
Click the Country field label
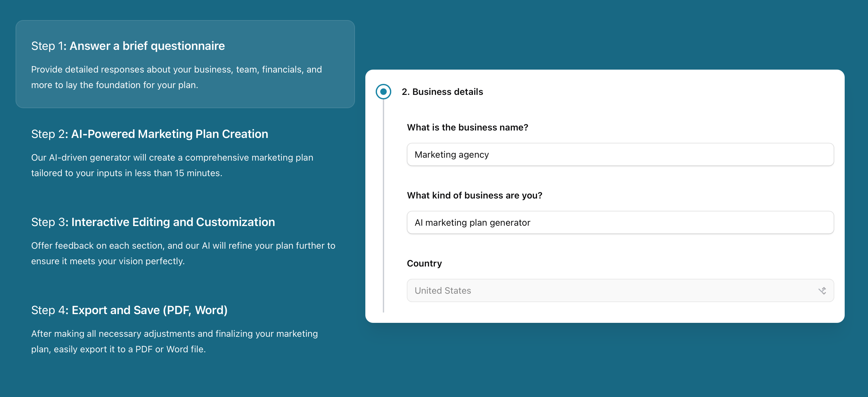click(424, 263)
